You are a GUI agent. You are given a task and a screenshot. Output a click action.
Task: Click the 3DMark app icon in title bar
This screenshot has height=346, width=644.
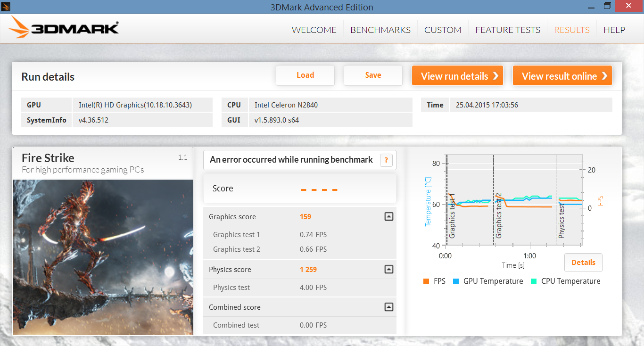(x=6, y=7)
